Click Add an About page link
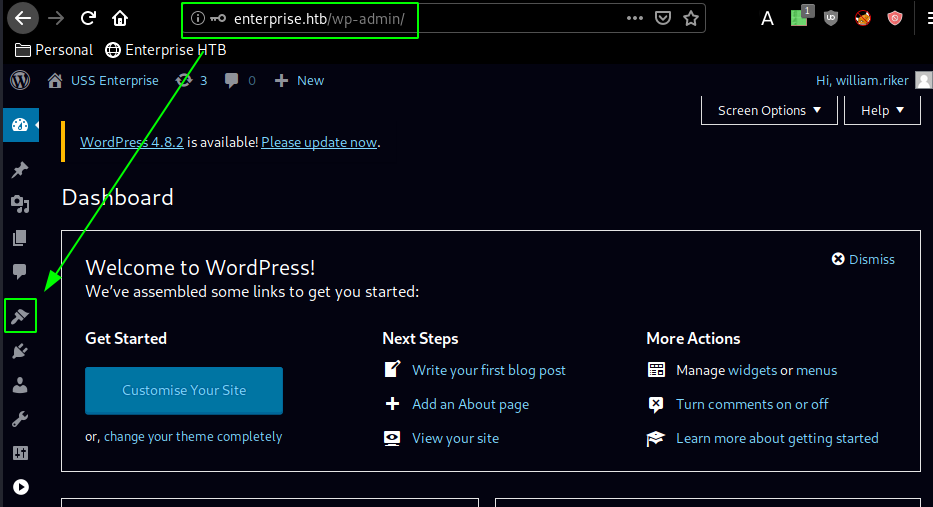 (470, 404)
